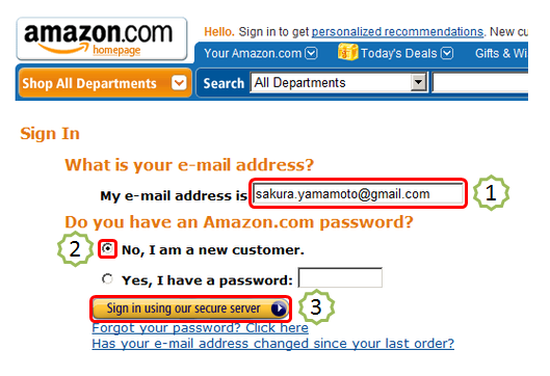Click the orange Amazon smile arrow
This screenshot has width=550, height=376.
(x=63, y=48)
